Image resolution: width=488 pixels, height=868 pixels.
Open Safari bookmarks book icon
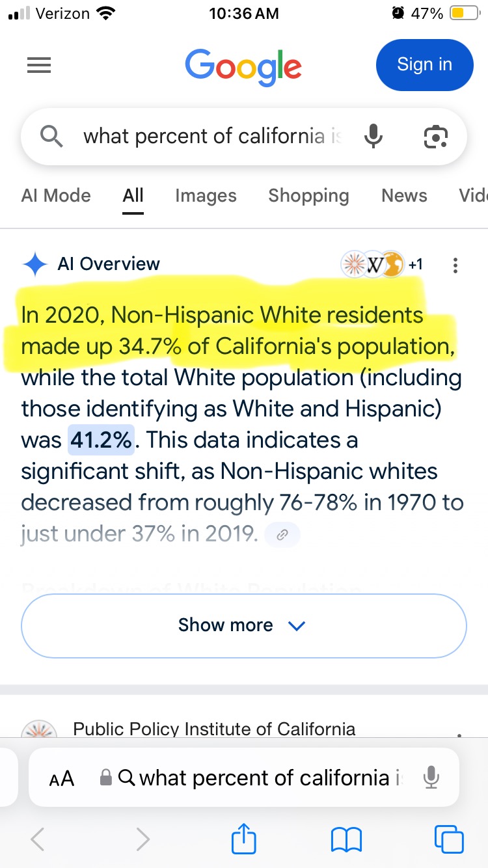[346, 839]
